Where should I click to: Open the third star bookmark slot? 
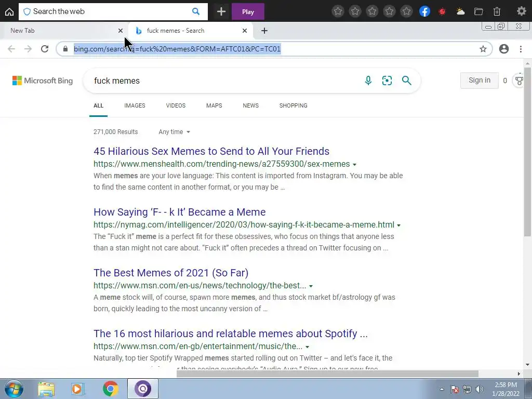[372, 11]
